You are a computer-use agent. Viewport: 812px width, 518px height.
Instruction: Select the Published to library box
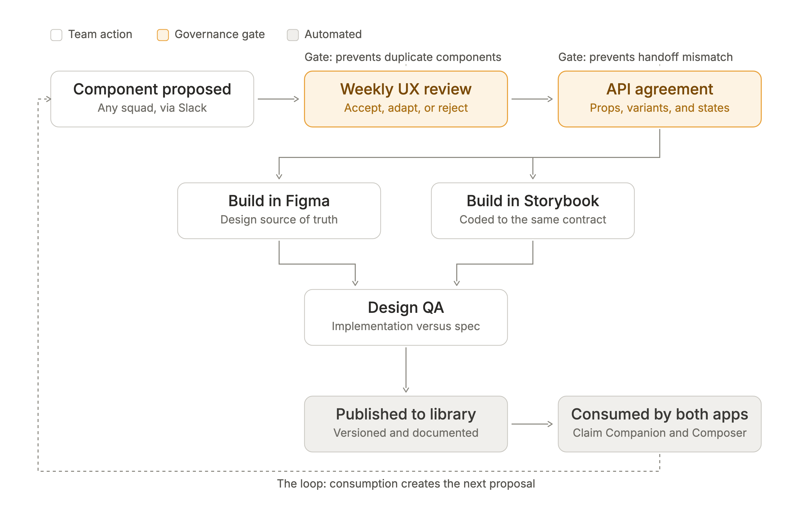click(406, 424)
